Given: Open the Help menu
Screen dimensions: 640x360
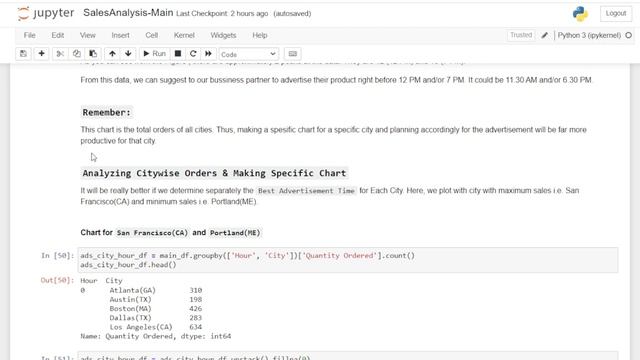Looking at the screenshot, I should [260, 36].
